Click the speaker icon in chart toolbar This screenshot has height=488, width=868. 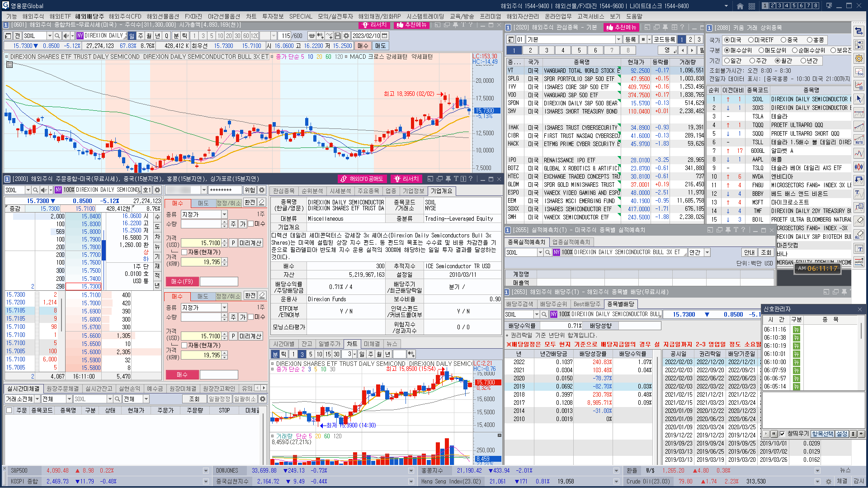pos(66,36)
